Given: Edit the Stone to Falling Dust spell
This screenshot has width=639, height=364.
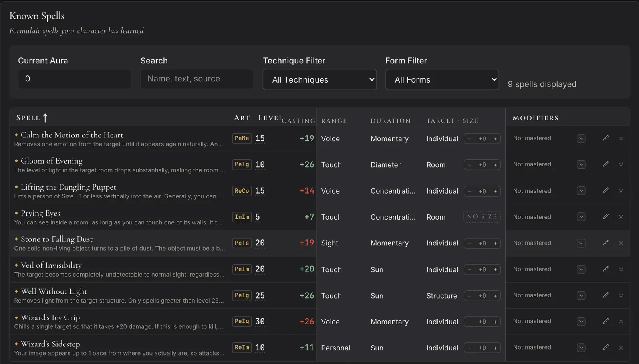Looking at the screenshot, I should pos(606,243).
